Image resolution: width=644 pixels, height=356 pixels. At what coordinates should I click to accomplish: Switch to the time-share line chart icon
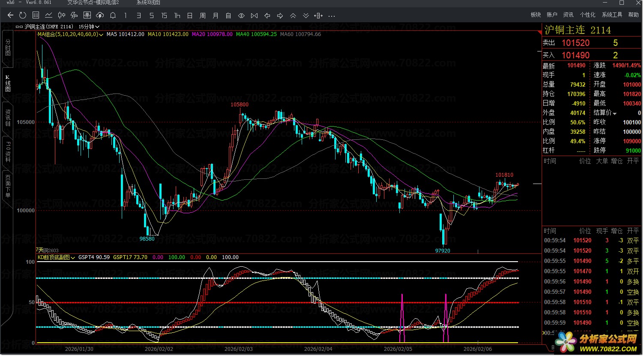point(48,15)
